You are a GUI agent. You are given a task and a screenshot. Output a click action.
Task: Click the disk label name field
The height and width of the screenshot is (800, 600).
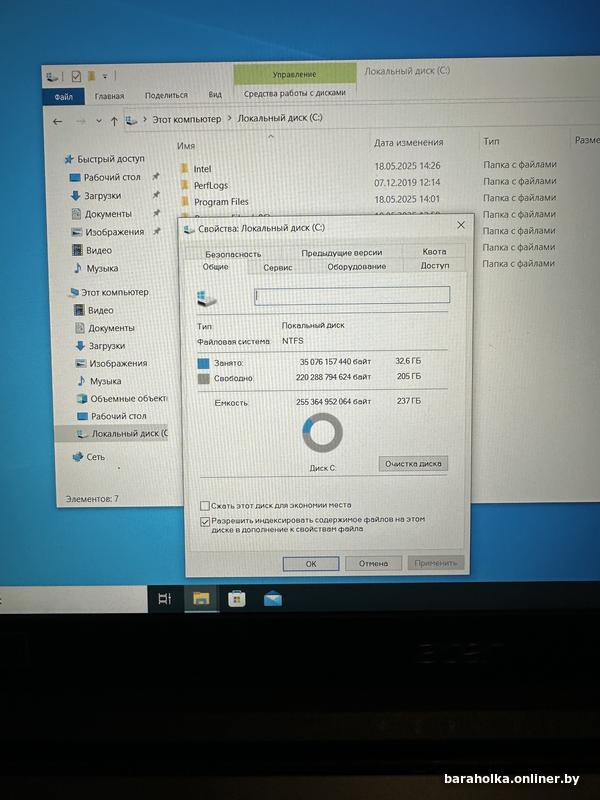click(352, 295)
